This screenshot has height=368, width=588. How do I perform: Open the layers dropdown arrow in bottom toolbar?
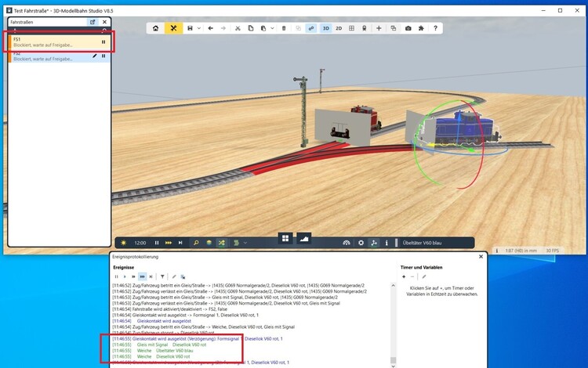click(x=246, y=243)
